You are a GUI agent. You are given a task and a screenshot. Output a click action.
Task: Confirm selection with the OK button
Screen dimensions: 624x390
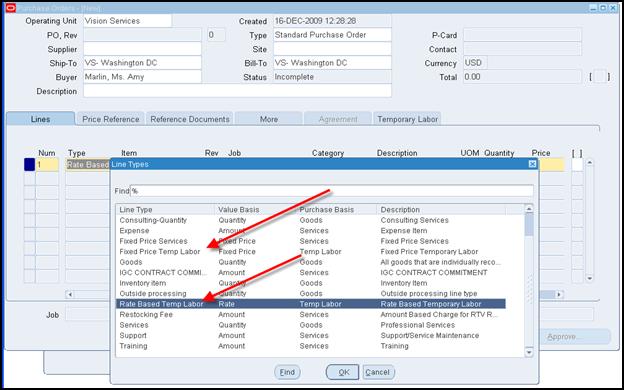click(x=343, y=372)
